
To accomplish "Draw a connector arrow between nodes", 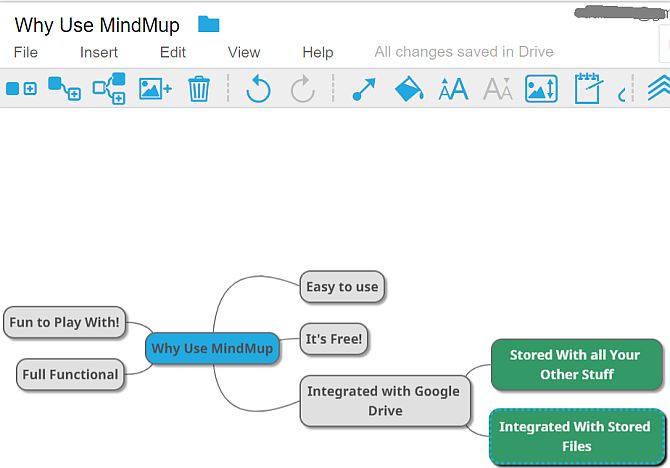I will (364, 89).
